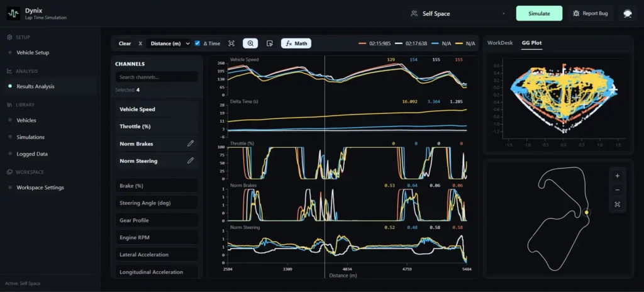
Task: Select the Norm Brakes channel
Action: [157, 143]
